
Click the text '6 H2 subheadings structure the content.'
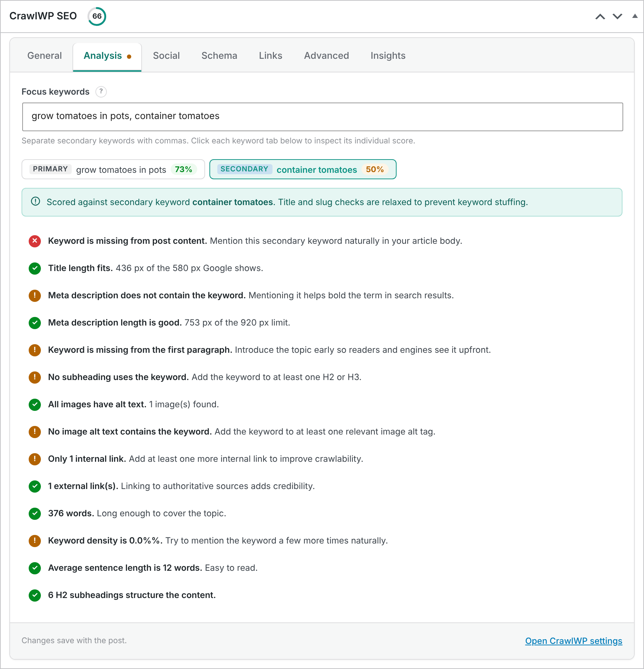132,595
